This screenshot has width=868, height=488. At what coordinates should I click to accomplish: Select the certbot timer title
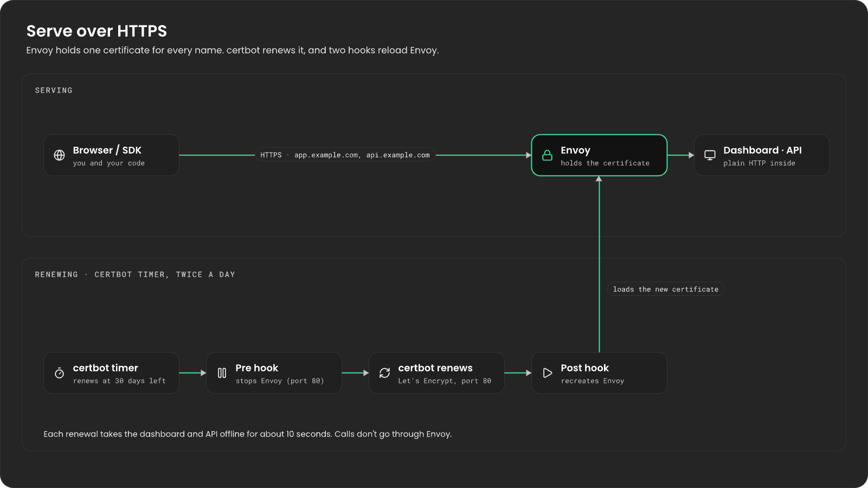[x=106, y=368]
